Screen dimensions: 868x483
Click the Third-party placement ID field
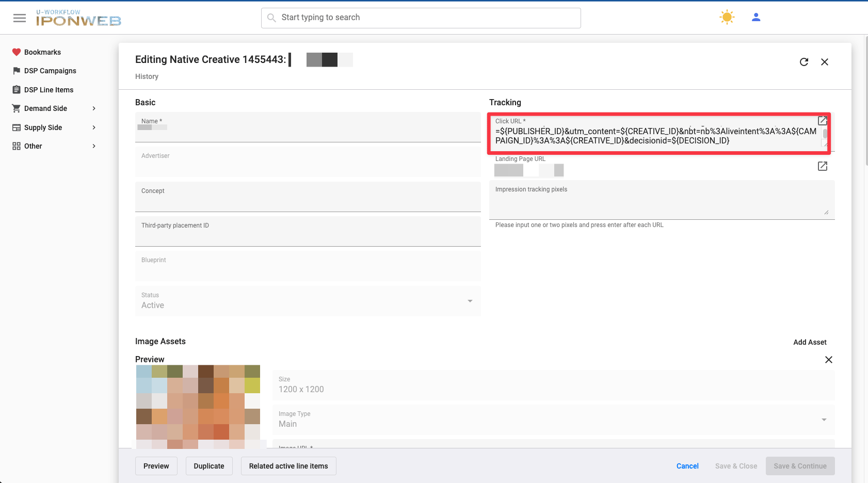[308, 231]
